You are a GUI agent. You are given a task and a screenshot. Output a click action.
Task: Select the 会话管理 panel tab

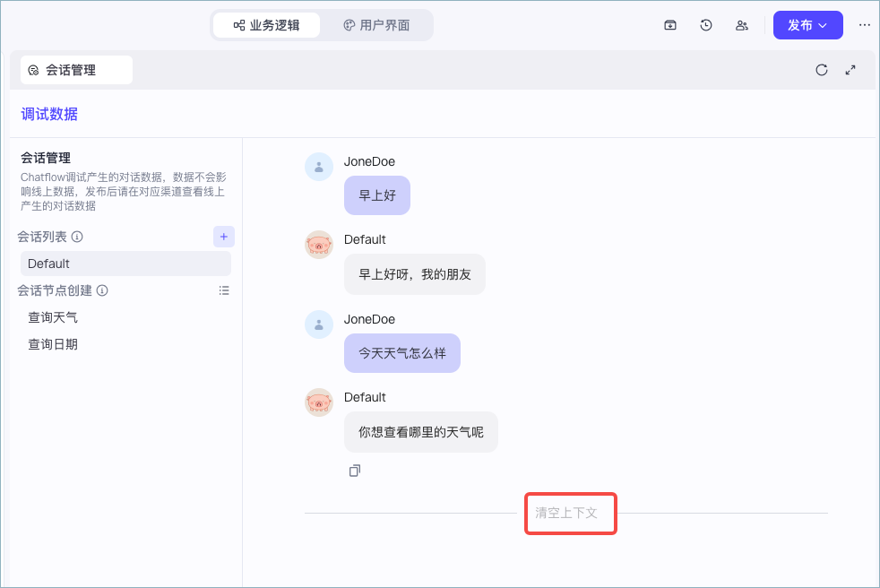tap(76, 70)
